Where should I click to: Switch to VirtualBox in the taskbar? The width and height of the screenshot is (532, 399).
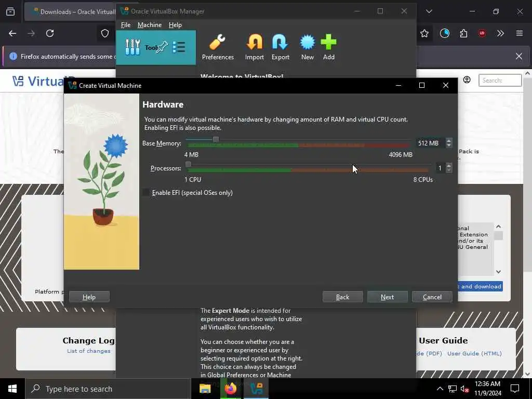[x=256, y=389]
